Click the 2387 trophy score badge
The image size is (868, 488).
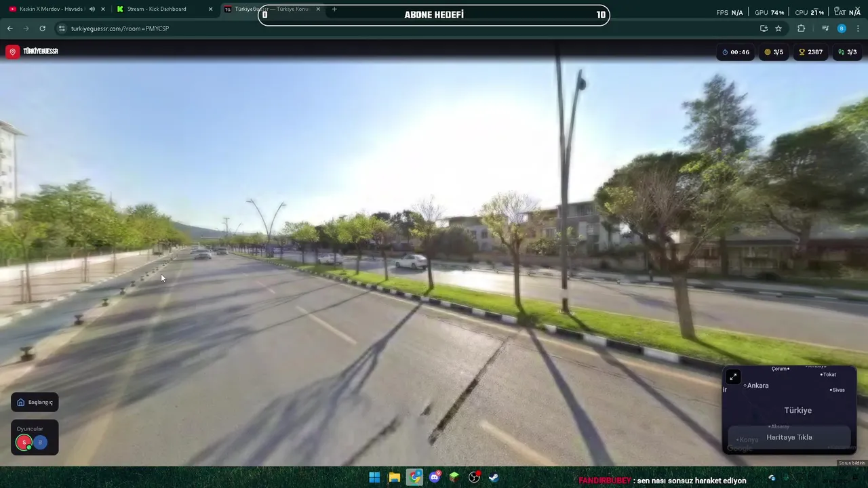tap(810, 52)
